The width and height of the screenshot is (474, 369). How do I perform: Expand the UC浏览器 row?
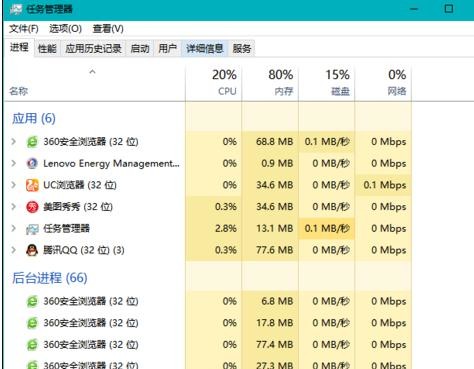(14, 185)
